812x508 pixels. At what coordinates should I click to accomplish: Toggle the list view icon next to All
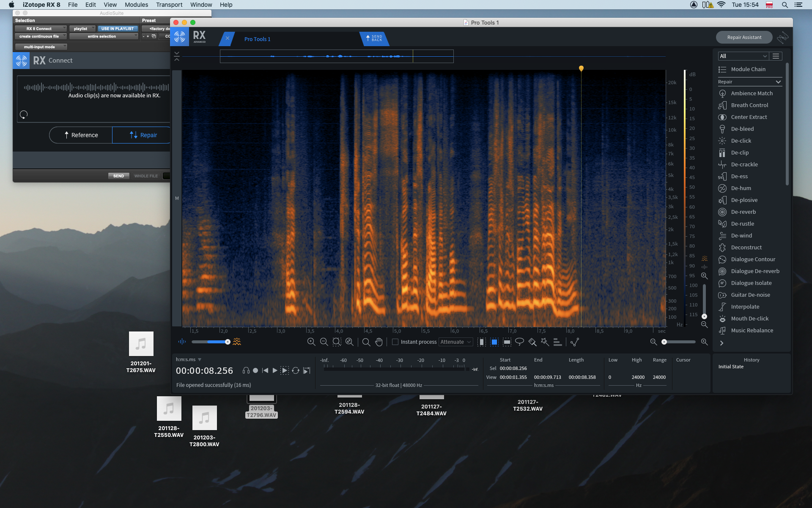776,56
